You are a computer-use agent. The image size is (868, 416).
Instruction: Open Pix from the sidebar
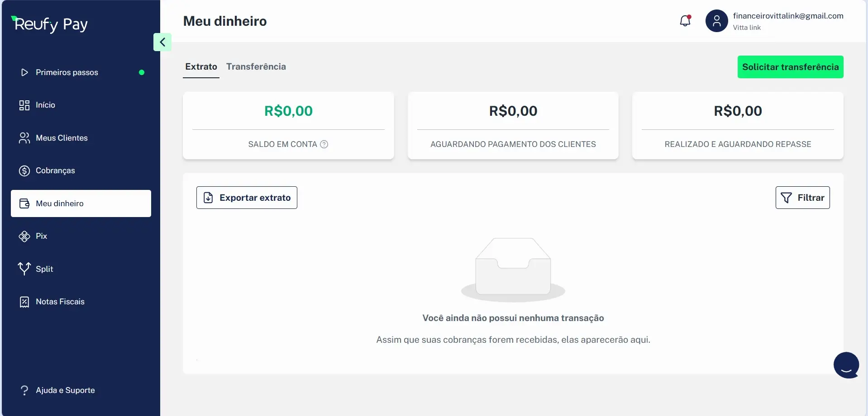[41, 236]
